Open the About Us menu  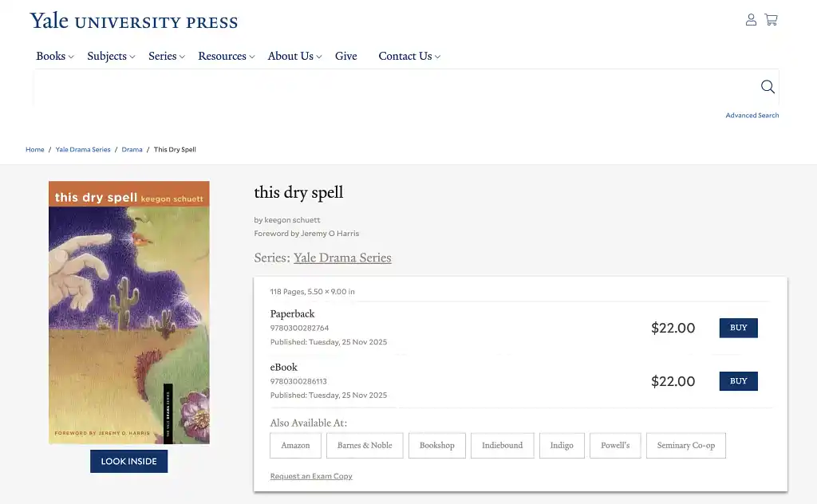294,56
